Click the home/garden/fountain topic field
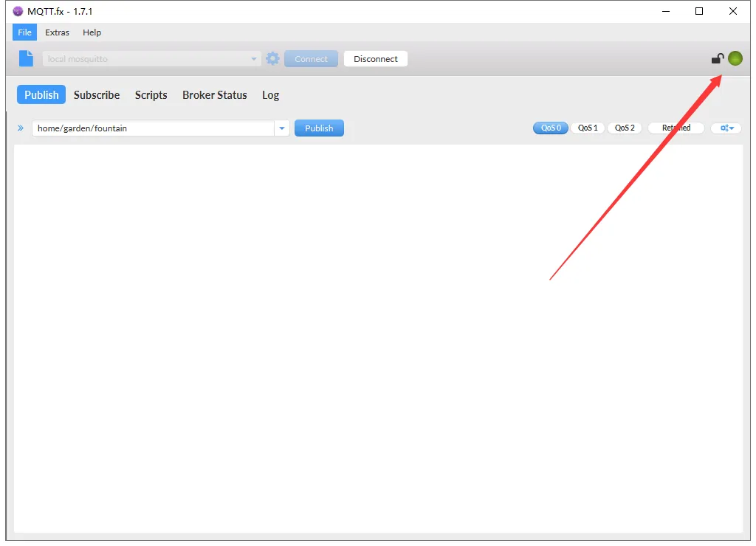 tap(151, 128)
